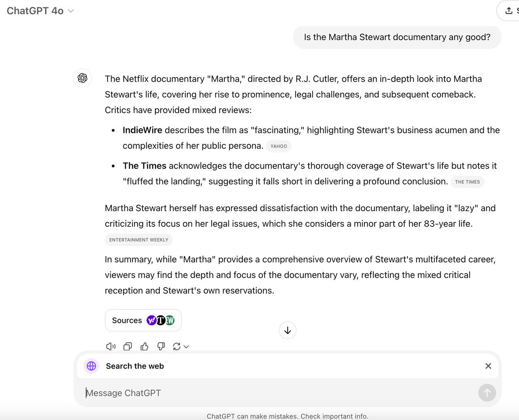Click the scroll-to-bottom arrow button

(287, 330)
